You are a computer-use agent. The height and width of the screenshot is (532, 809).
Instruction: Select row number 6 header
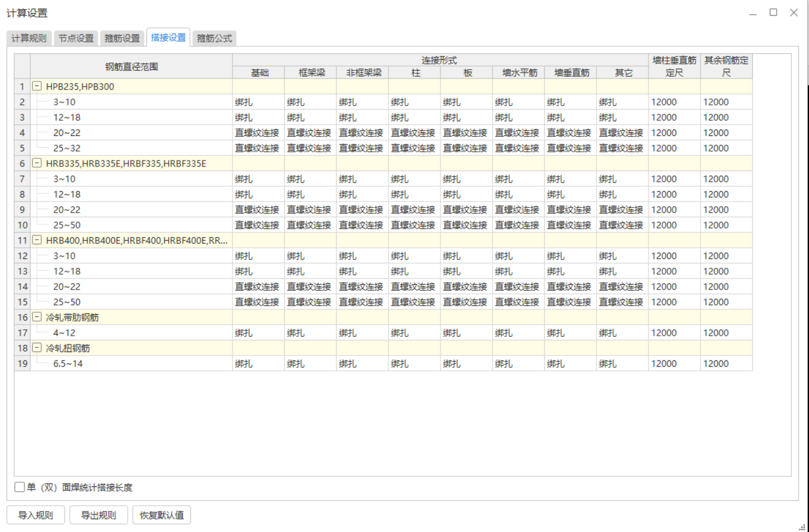pos(22,163)
